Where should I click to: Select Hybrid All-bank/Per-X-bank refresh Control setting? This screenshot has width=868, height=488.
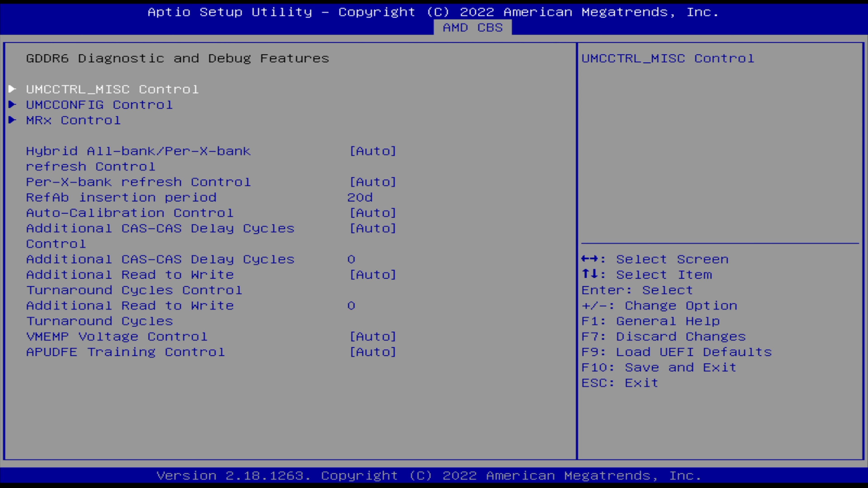tap(139, 159)
